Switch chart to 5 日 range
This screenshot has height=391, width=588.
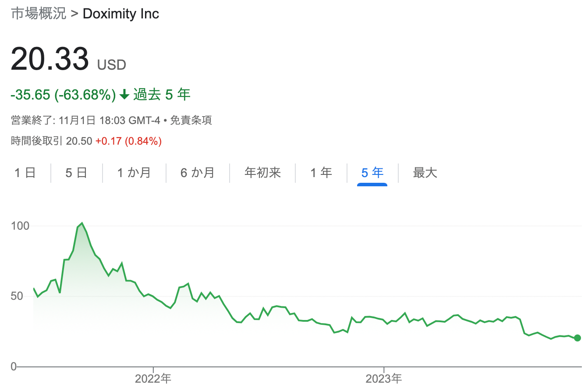[x=76, y=173]
